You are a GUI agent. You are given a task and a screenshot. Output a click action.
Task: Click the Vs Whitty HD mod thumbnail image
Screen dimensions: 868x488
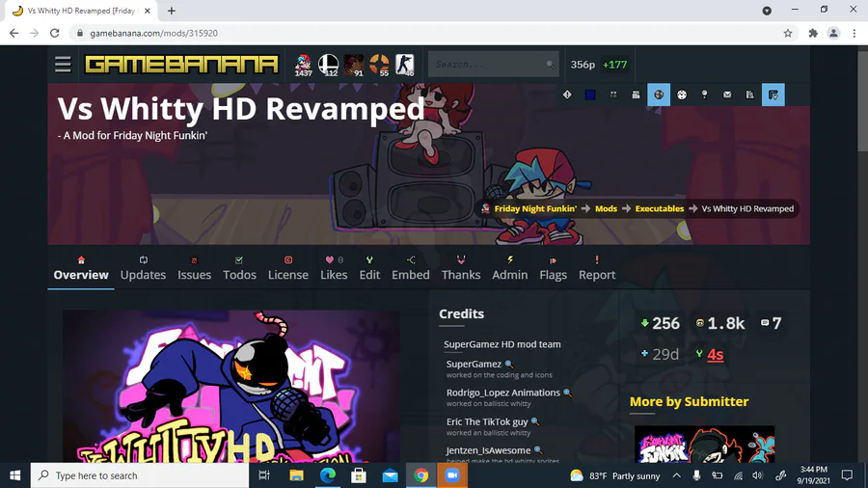(x=231, y=386)
